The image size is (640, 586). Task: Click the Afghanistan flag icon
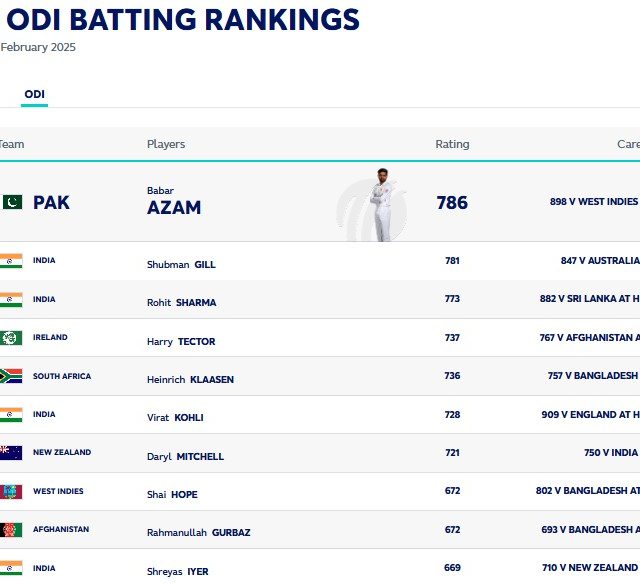[x=11, y=530]
